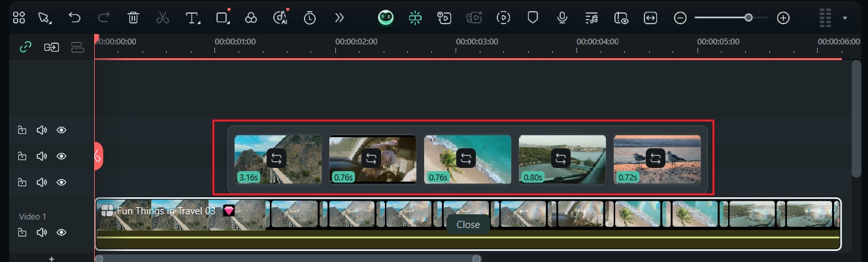Open the green AI assistant face
This screenshot has height=262, width=868.
pyautogui.click(x=386, y=18)
